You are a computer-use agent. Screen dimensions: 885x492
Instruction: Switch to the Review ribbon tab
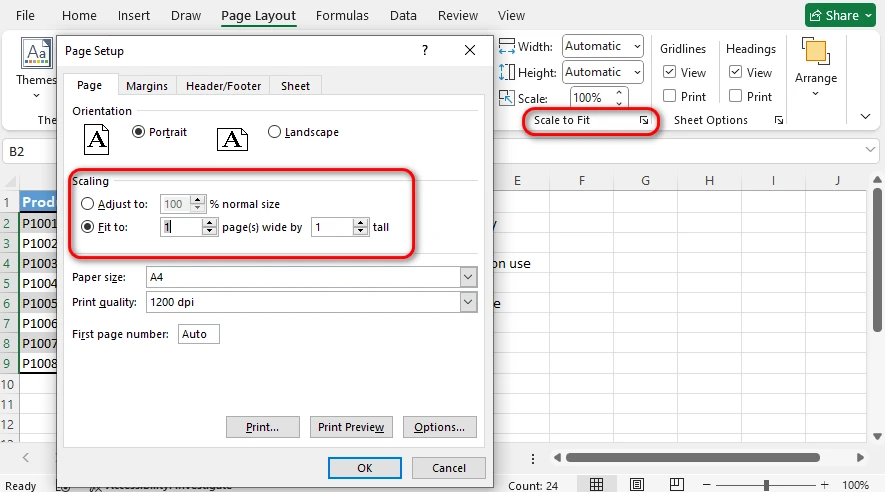(458, 16)
